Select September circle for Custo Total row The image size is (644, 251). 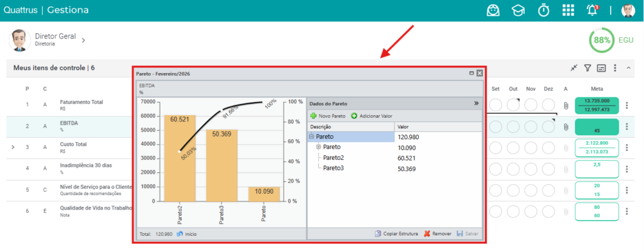coord(496,147)
